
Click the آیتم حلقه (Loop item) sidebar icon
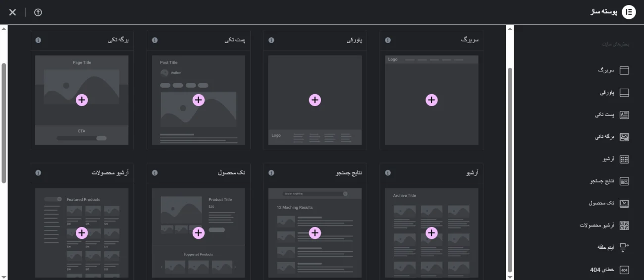click(x=624, y=247)
